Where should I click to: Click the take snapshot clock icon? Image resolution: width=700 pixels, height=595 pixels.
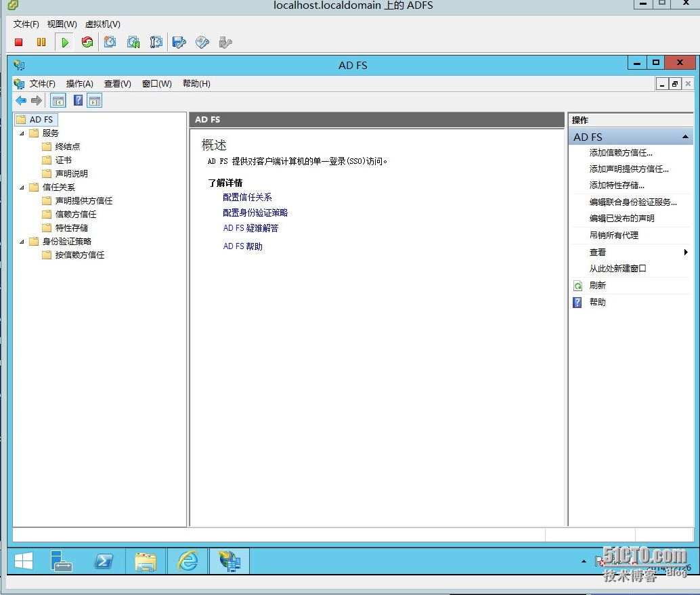(x=110, y=43)
